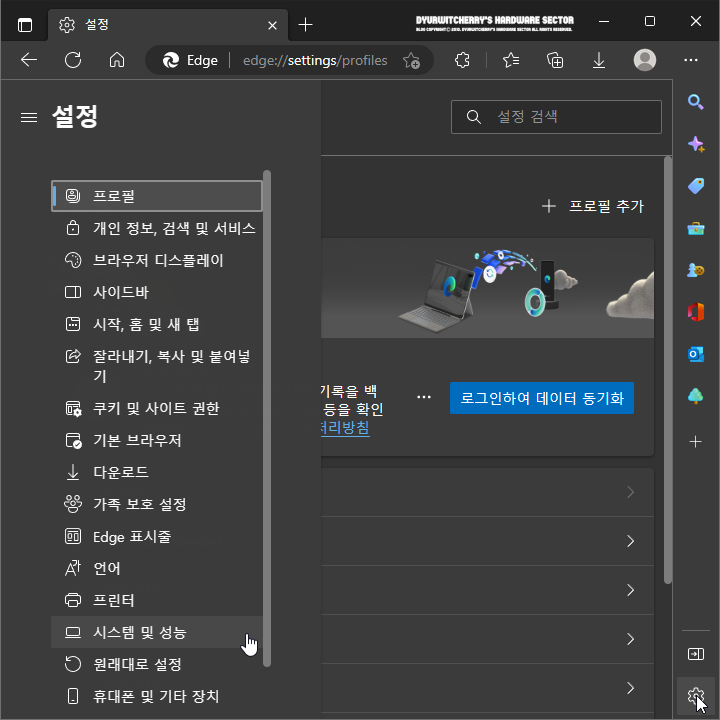The image size is (720, 720).
Task: Open 시작, 홈 및 새 탭 settings
Action: coord(157,324)
